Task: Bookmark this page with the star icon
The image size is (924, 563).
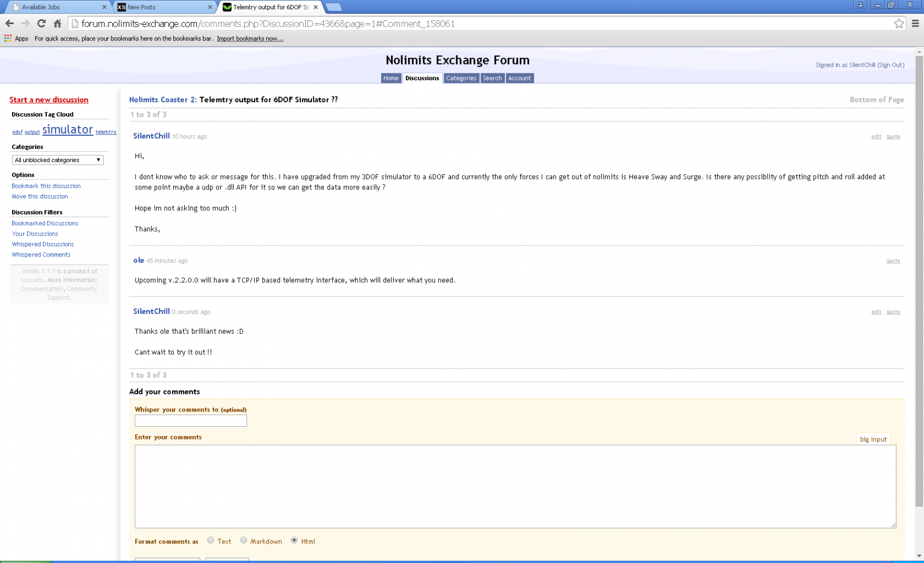Action: pos(899,24)
